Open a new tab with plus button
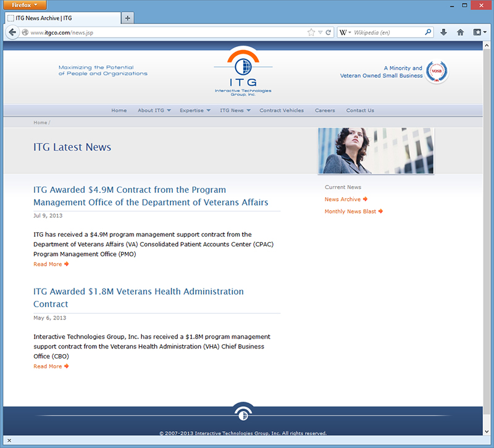The image size is (494, 448). (128, 18)
